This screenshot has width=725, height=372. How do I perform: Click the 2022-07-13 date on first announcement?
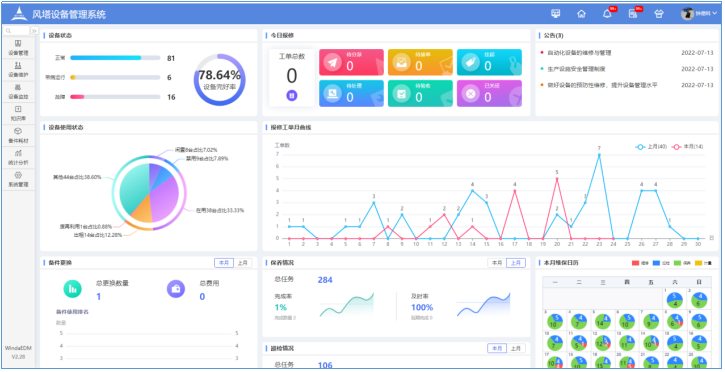tap(697, 53)
